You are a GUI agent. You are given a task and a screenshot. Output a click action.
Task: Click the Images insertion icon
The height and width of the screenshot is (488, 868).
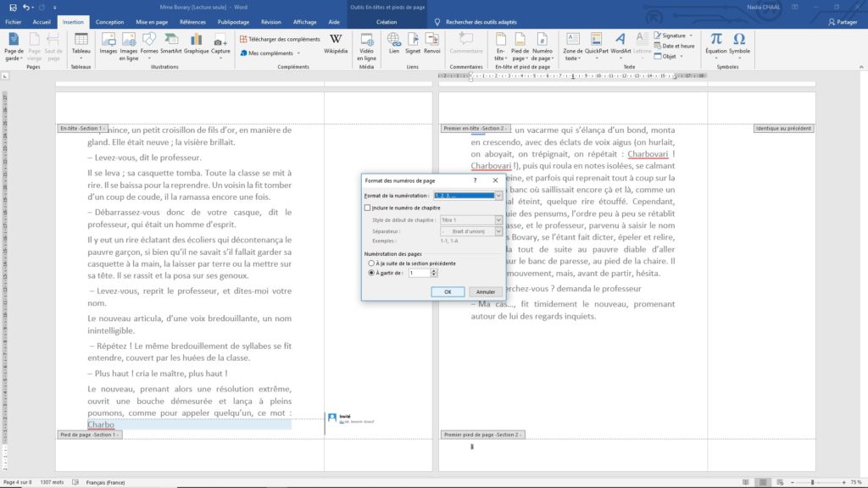click(108, 44)
